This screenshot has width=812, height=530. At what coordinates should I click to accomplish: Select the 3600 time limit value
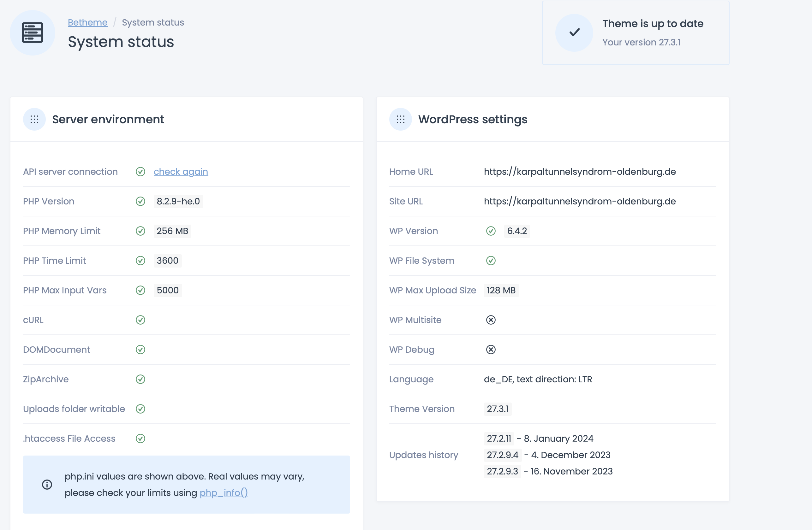[168, 261]
